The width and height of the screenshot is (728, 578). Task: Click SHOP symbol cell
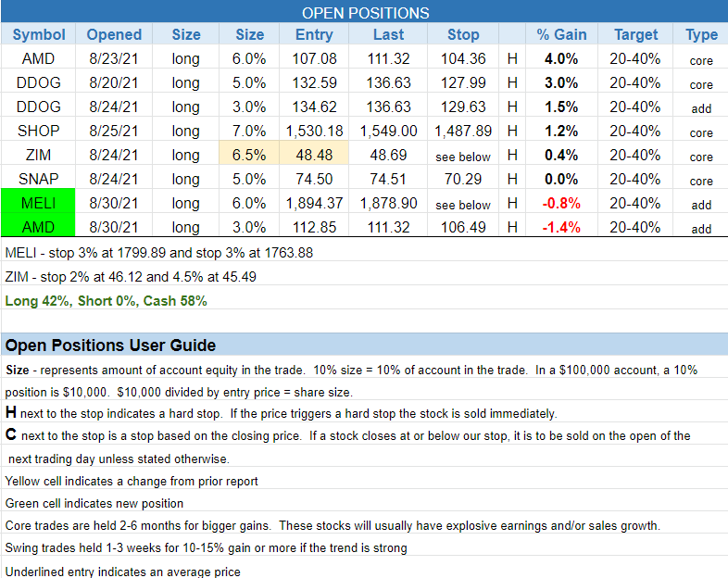38,131
